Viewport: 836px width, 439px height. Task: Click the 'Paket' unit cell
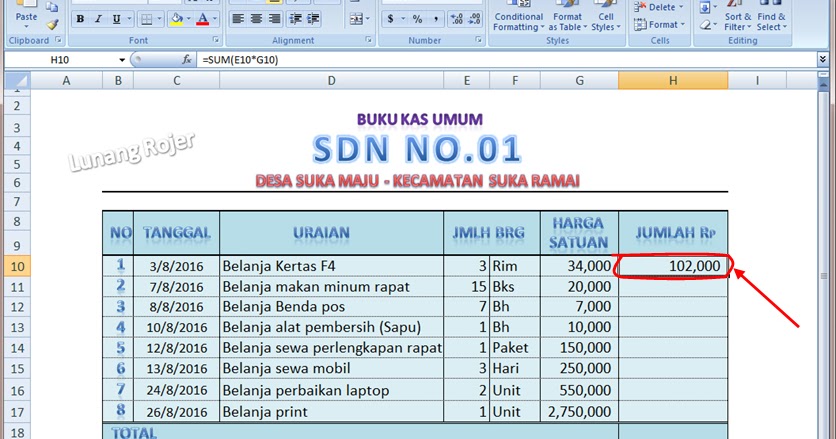pyautogui.click(x=515, y=348)
